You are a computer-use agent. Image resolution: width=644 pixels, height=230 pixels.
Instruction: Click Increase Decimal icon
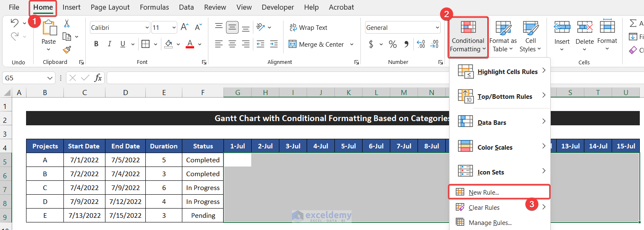pos(421,44)
